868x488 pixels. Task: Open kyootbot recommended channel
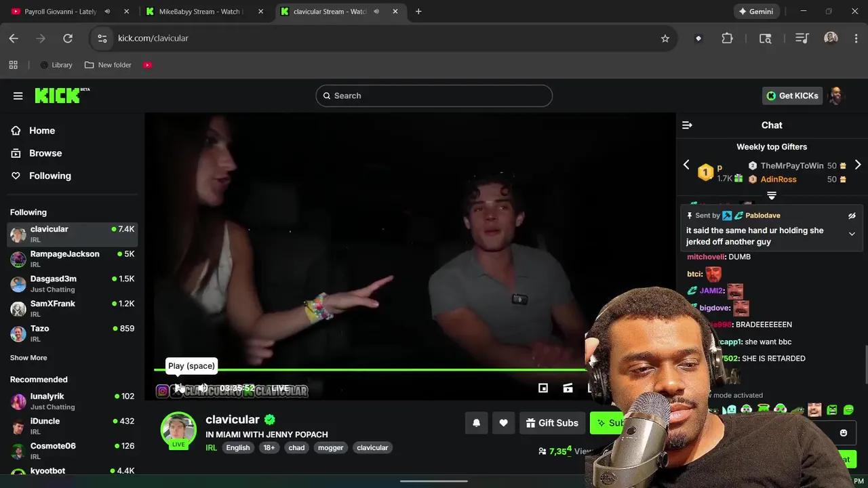(x=73, y=470)
